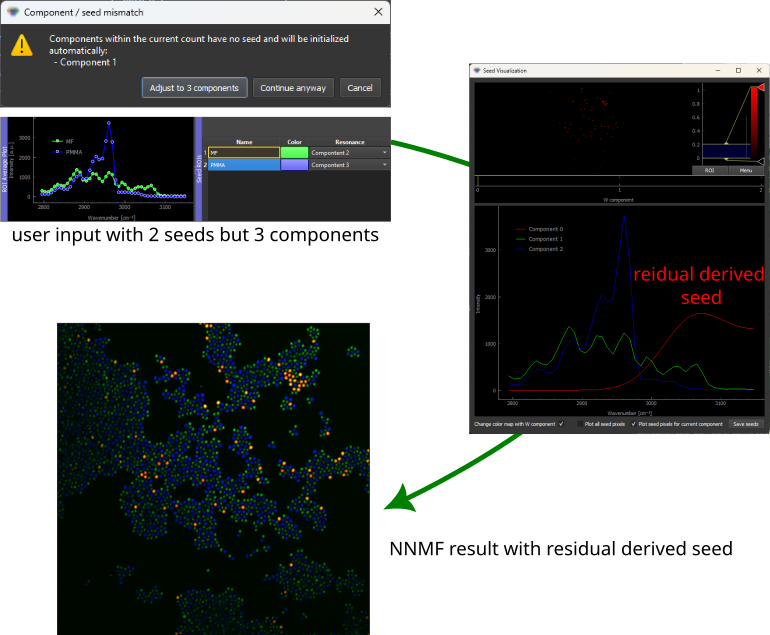Click the Seed Visualization window icon
The image size is (770, 635).
[x=476, y=70]
